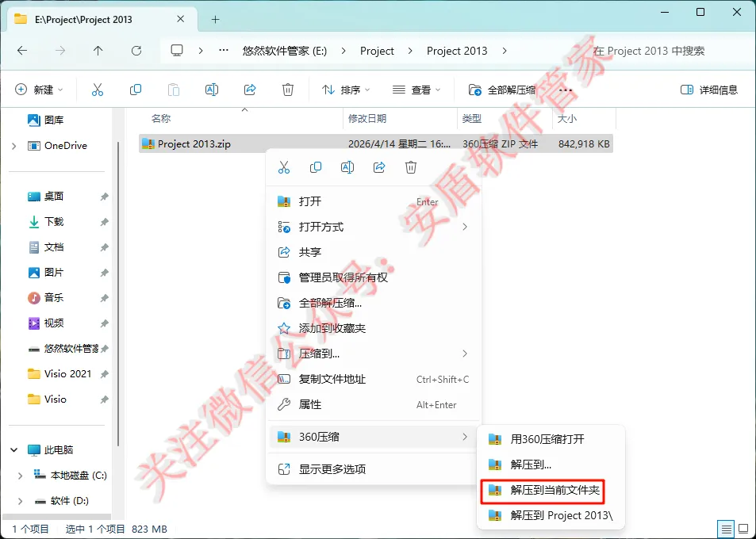The width and height of the screenshot is (756, 539).
Task: Open 属性 from the context menu
Action: click(x=374, y=404)
